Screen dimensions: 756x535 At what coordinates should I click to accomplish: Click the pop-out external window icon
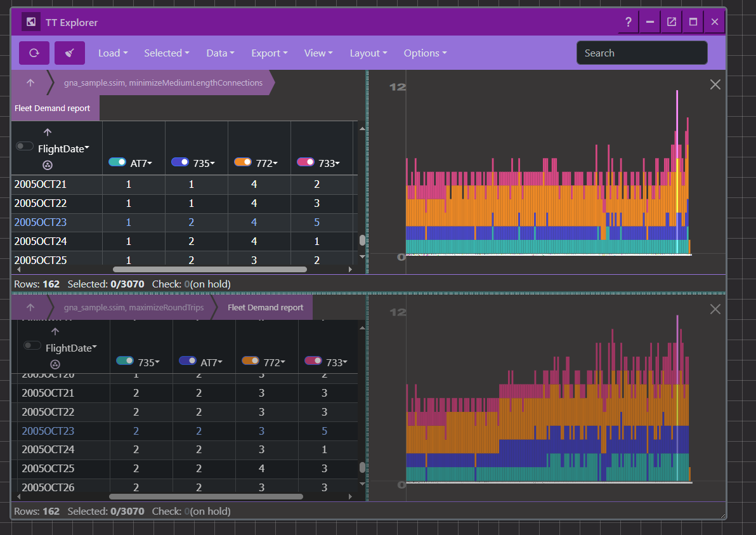click(x=671, y=22)
